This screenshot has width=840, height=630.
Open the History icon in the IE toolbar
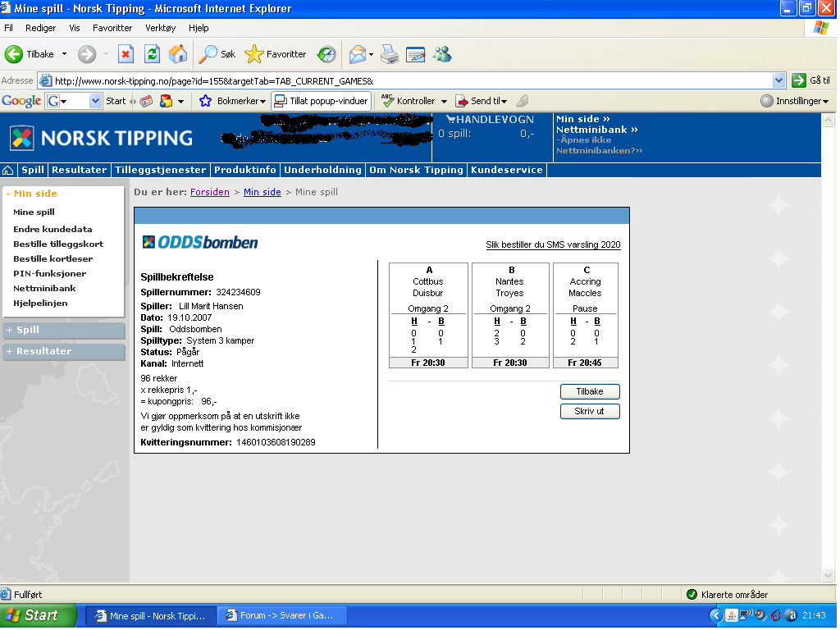point(326,54)
